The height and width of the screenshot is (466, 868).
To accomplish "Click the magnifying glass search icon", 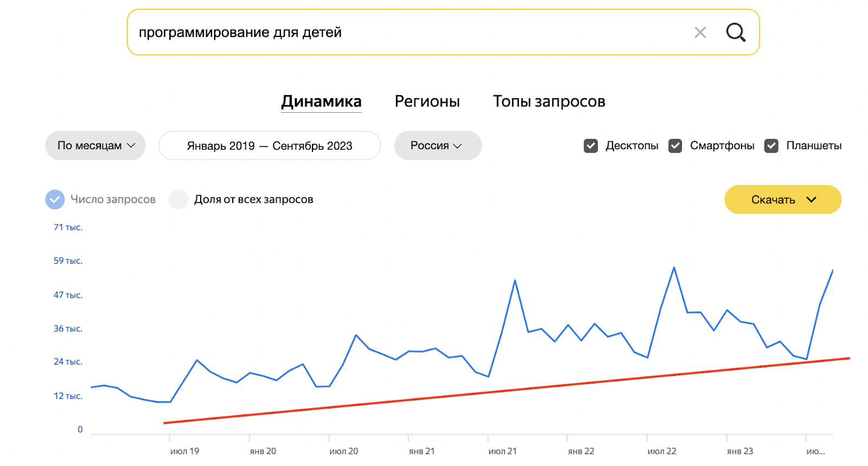I will 736,33.
